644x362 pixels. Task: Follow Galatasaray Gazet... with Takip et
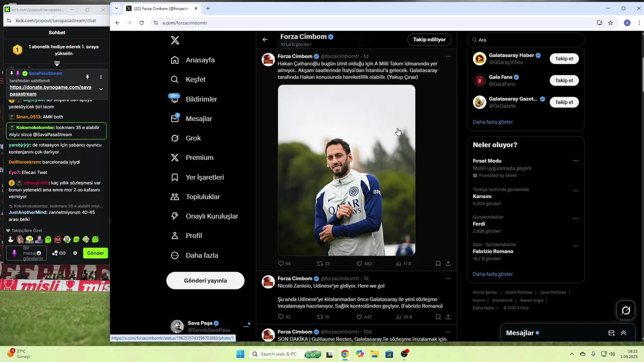[x=564, y=102]
